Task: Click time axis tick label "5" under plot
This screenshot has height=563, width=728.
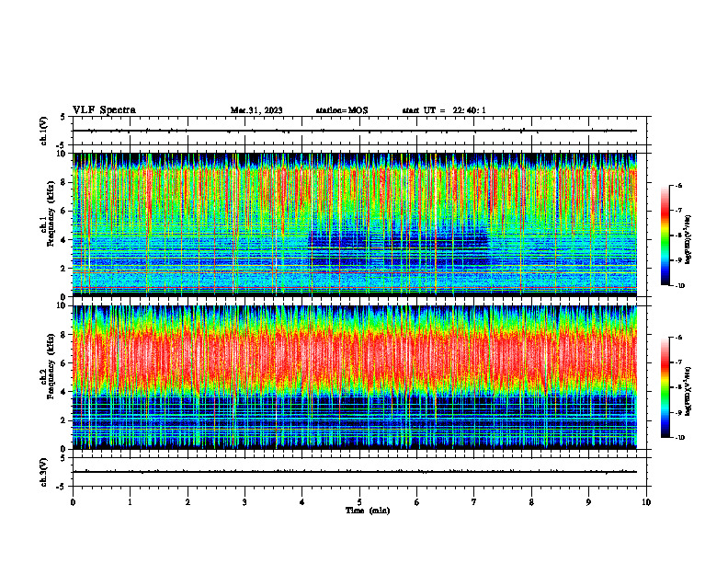Action: [x=359, y=502]
